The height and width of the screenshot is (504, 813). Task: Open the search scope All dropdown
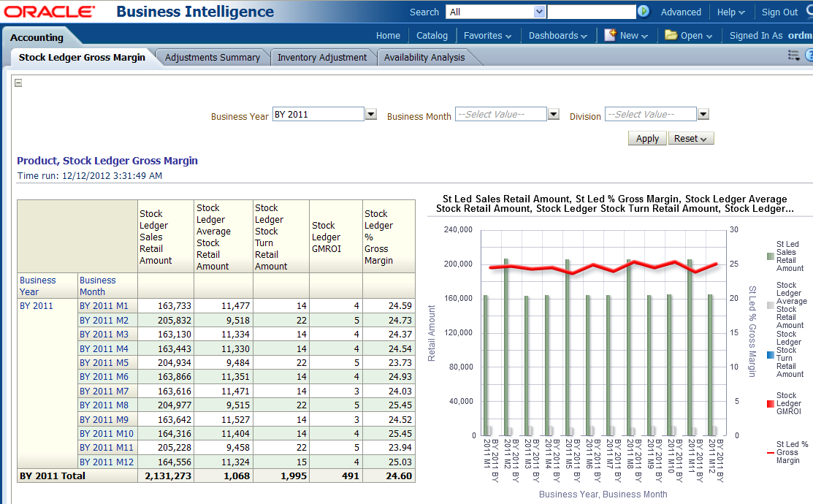click(540, 12)
